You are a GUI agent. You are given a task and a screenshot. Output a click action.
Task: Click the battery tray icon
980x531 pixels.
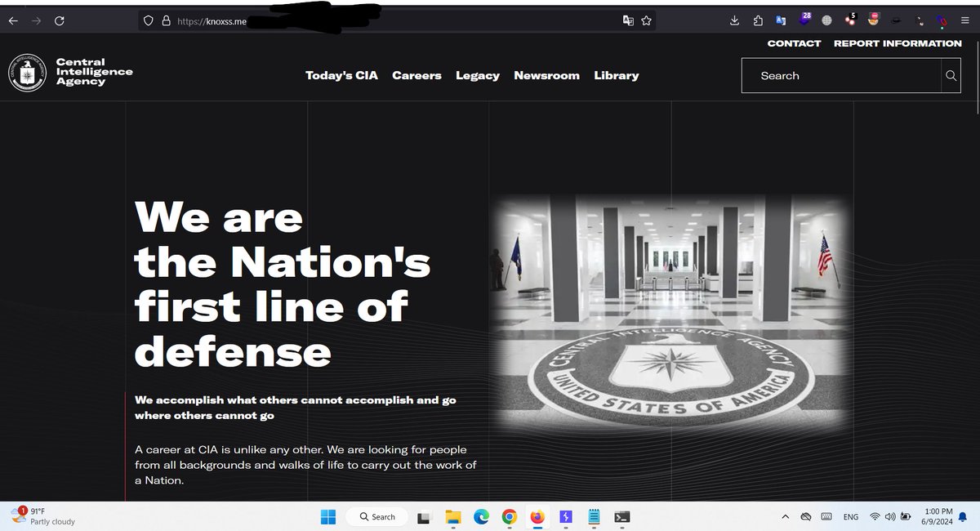coord(905,516)
